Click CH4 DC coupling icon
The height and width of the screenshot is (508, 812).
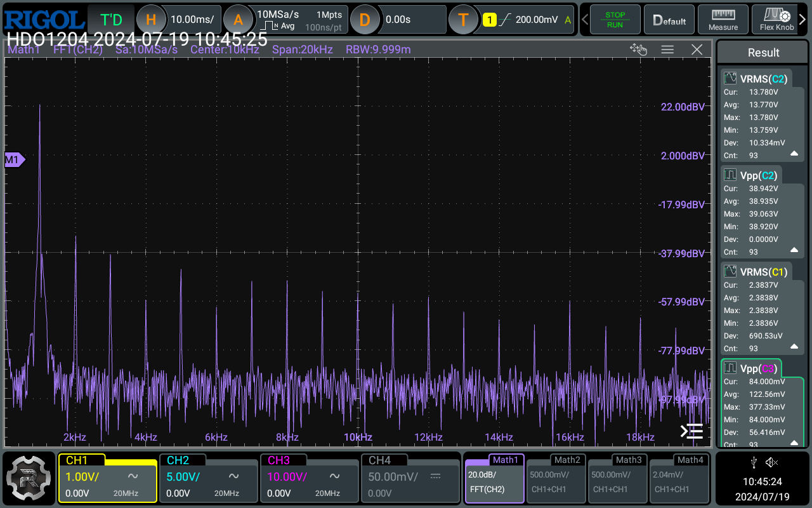(436, 476)
